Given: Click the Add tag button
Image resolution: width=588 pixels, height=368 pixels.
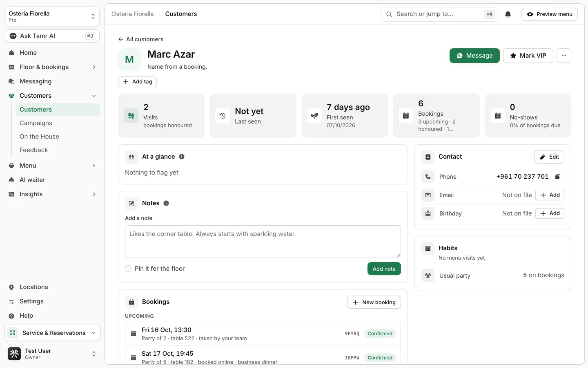Looking at the screenshot, I should 137,82.
